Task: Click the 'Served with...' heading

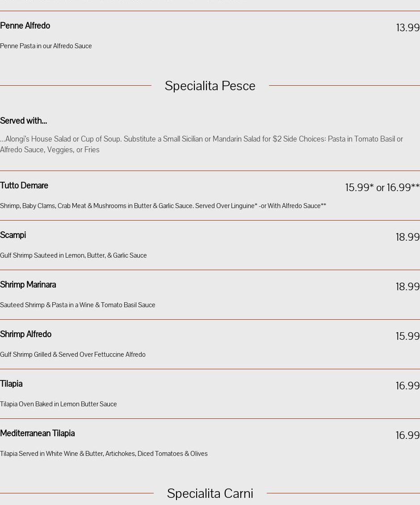Action: (23, 121)
